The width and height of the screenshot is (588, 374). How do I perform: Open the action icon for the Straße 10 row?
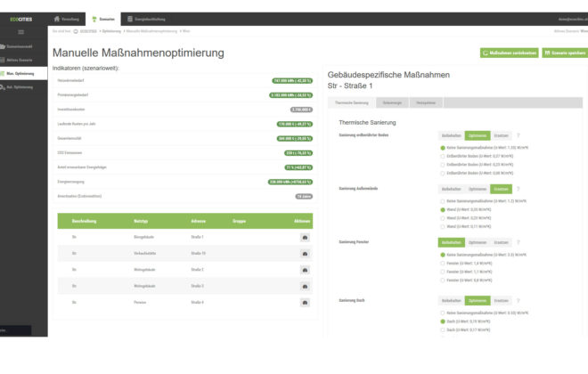coord(305,254)
